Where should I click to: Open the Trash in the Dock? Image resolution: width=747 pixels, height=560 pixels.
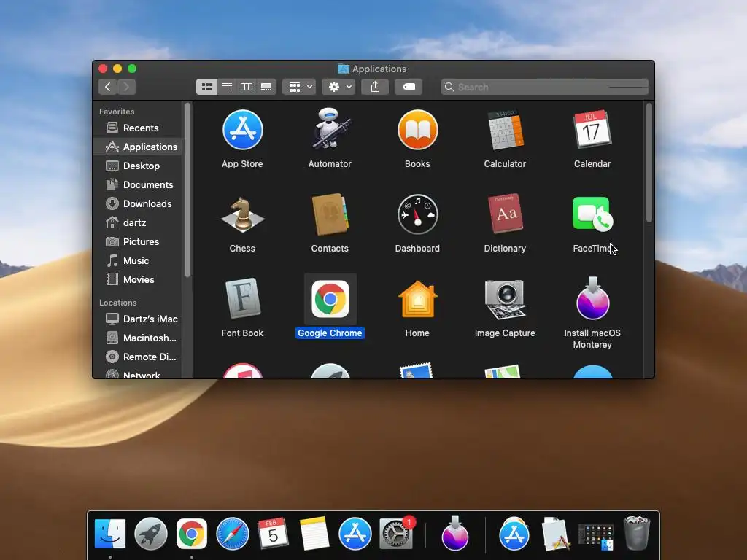click(637, 533)
